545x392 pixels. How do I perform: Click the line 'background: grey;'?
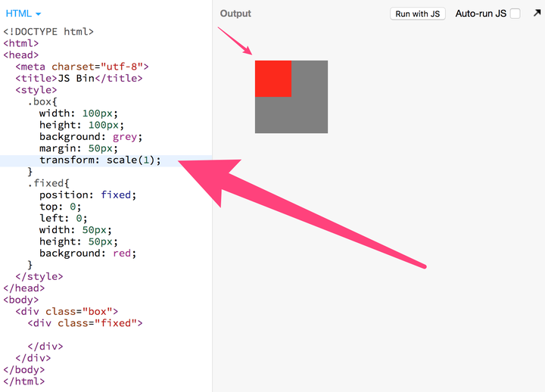tap(91, 137)
